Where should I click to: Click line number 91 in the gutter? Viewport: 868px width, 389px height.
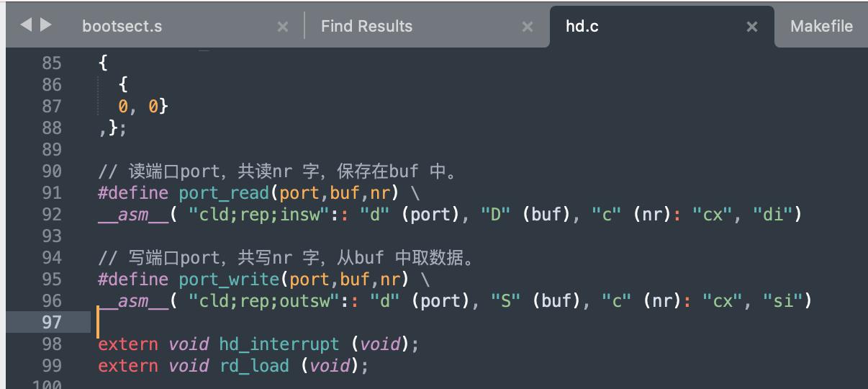tap(52, 193)
